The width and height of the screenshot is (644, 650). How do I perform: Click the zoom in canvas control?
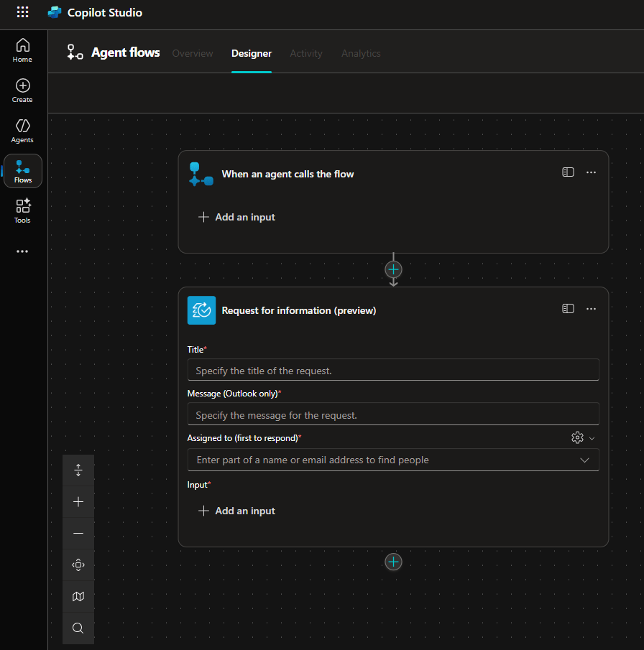click(78, 502)
